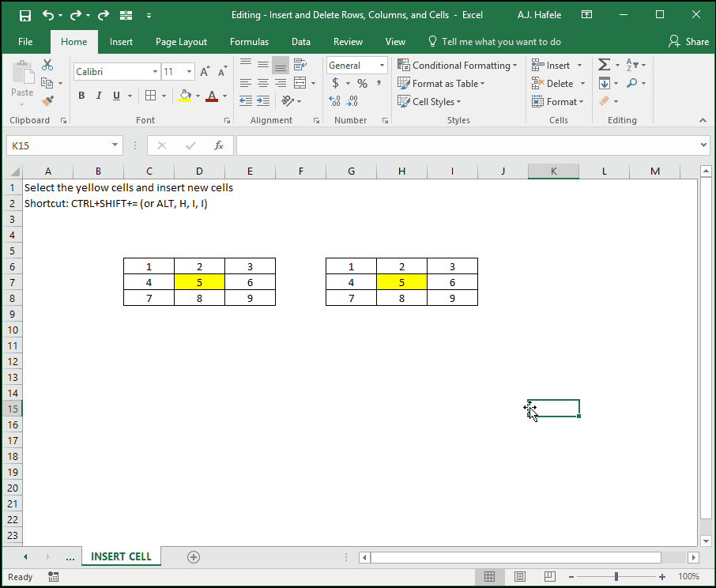
Task: Click the Delete cells button
Action: 553,84
